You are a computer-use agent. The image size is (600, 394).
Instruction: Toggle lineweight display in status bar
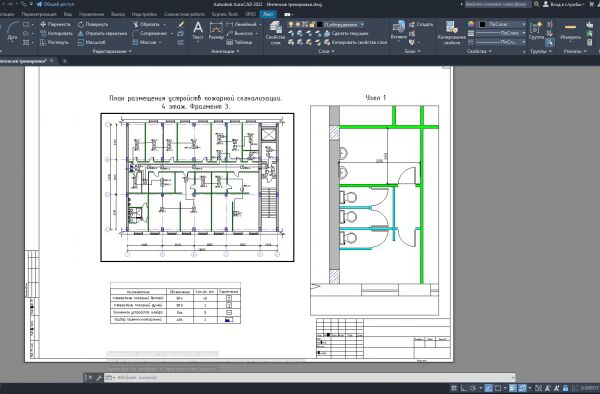point(513,388)
